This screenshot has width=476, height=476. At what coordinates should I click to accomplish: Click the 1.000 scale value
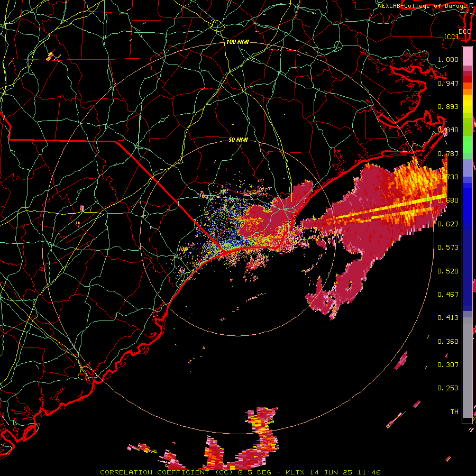pyautogui.click(x=448, y=59)
